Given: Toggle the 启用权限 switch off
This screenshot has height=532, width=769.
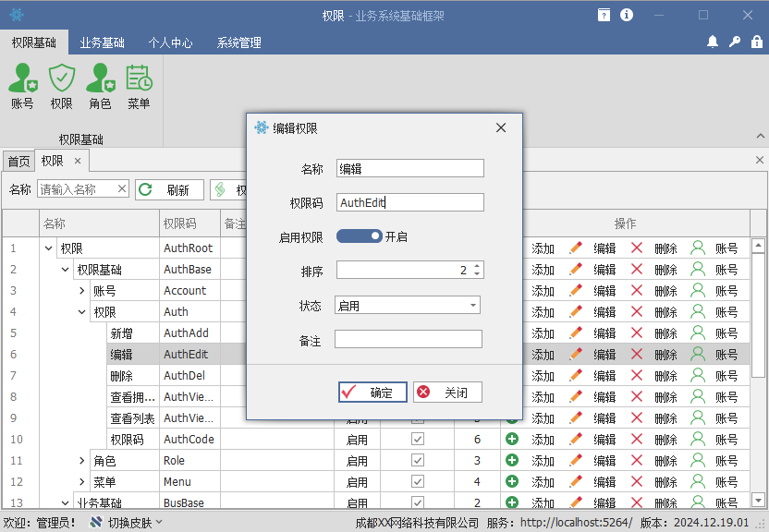Looking at the screenshot, I should [359, 236].
